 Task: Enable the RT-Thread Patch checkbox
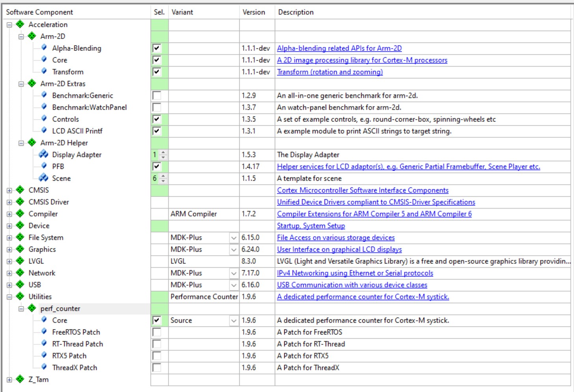(157, 344)
